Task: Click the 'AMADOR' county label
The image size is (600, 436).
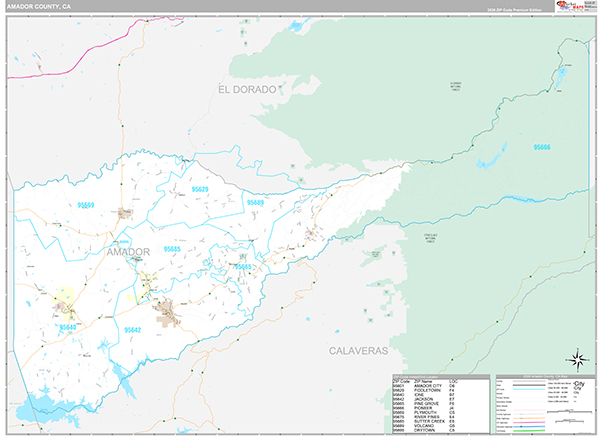Action: pyautogui.click(x=128, y=252)
